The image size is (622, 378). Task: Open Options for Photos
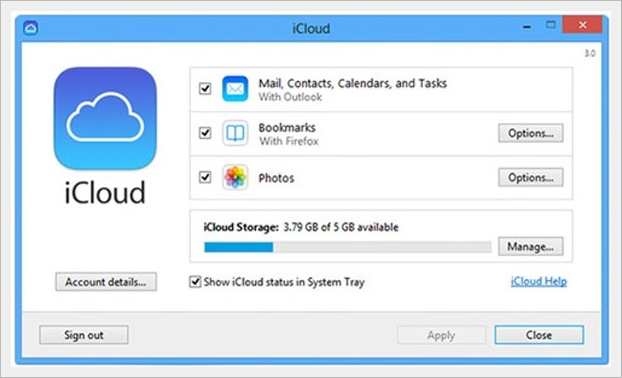pyautogui.click(x=531, y=177)
